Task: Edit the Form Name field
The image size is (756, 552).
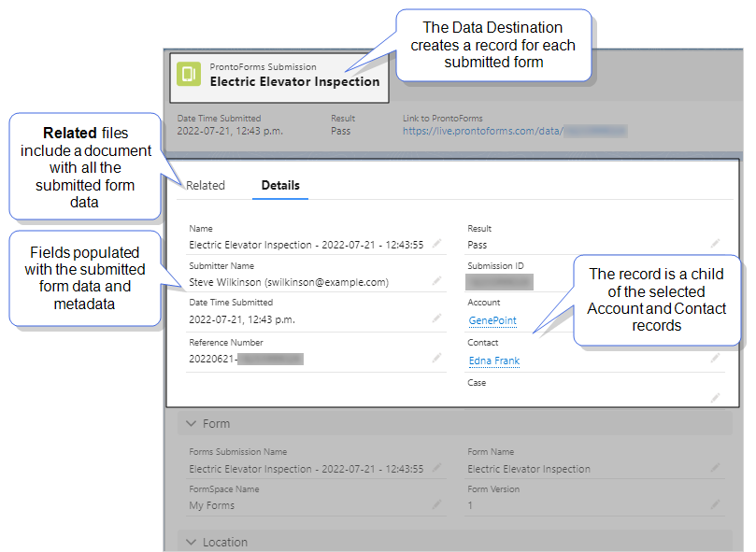Action: tap(715, 467)
